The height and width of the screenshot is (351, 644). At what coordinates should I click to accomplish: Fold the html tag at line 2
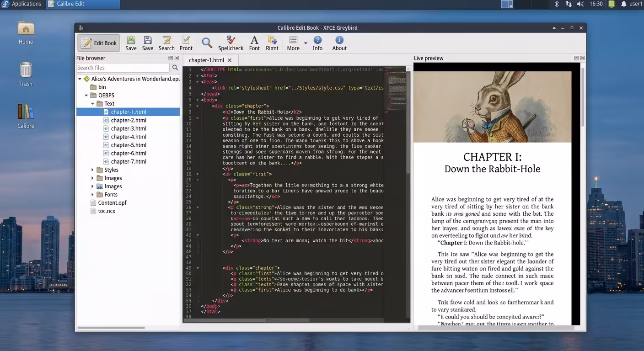198,76
